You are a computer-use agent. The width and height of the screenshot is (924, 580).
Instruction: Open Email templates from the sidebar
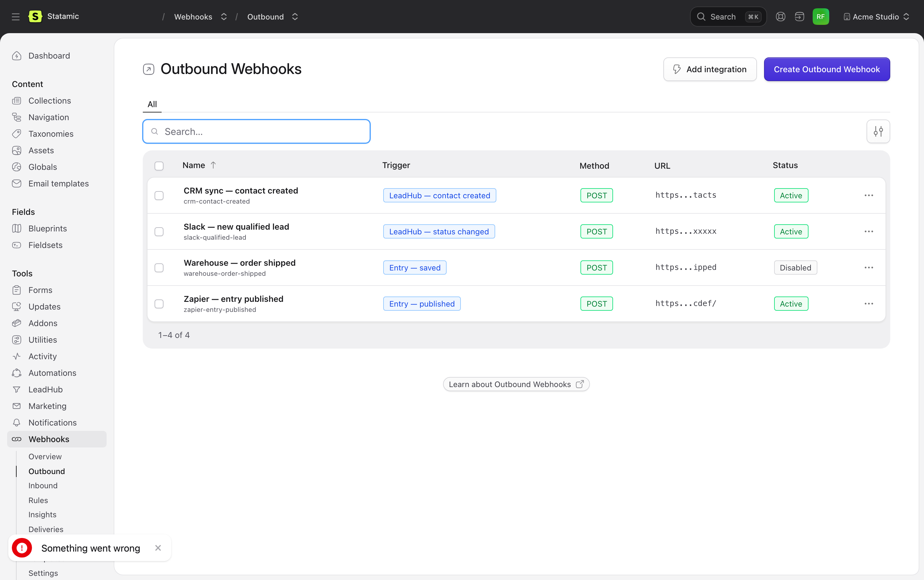click(x=58, y=183)
